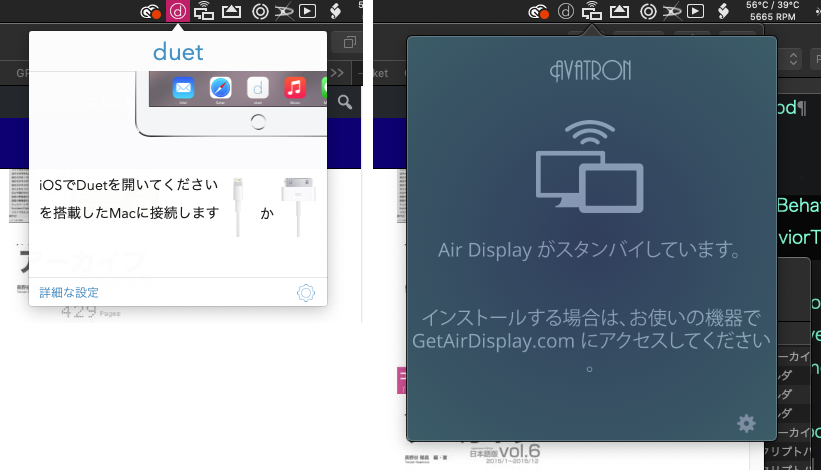Screen dimensions: 831x470
Task: Click the blue duet title text
Action: (x=178, y=52)
